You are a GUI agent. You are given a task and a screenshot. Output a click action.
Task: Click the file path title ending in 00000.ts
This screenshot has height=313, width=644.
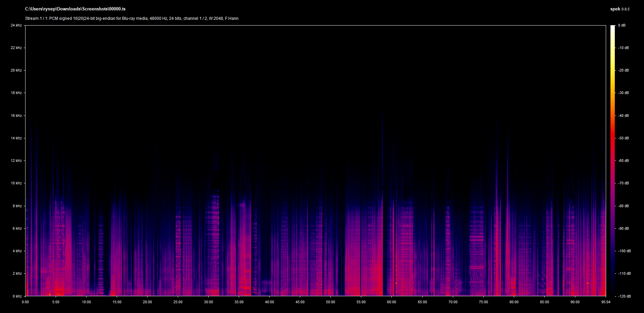pyautogui.click(x=75, y=9)
